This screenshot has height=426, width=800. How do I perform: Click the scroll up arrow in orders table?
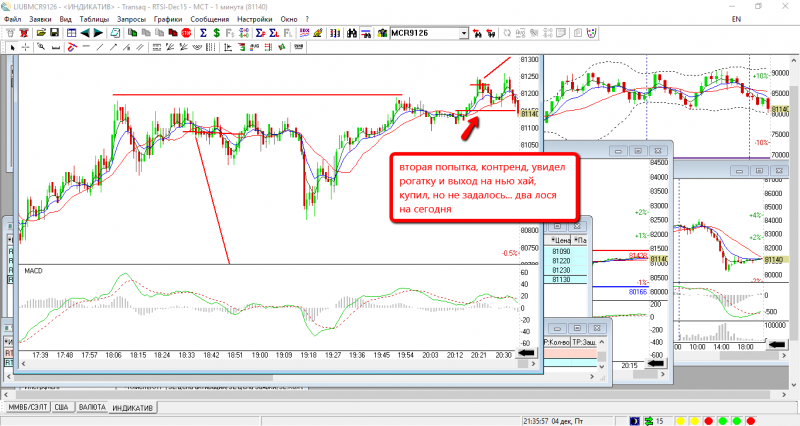602,342
